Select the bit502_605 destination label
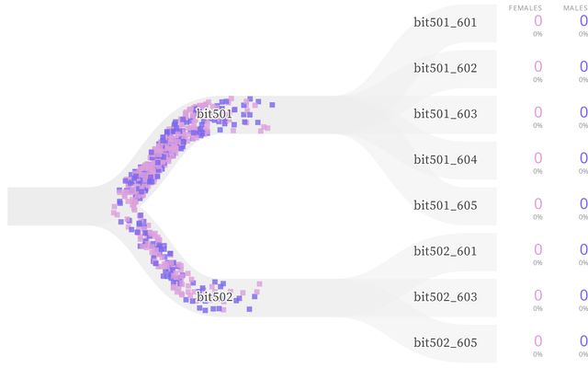The image size is (588, 368). pos(445,342)
